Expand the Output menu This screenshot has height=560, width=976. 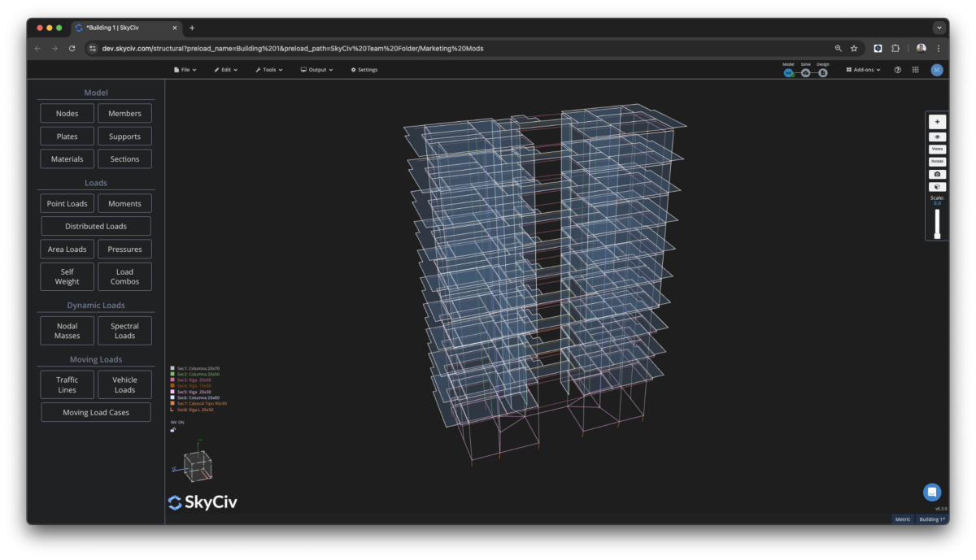click(316, 69)
